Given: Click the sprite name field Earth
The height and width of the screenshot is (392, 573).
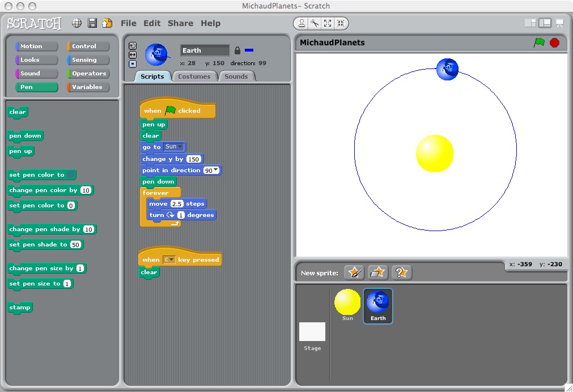Looking at the screenshot, I should coord(205,50).
